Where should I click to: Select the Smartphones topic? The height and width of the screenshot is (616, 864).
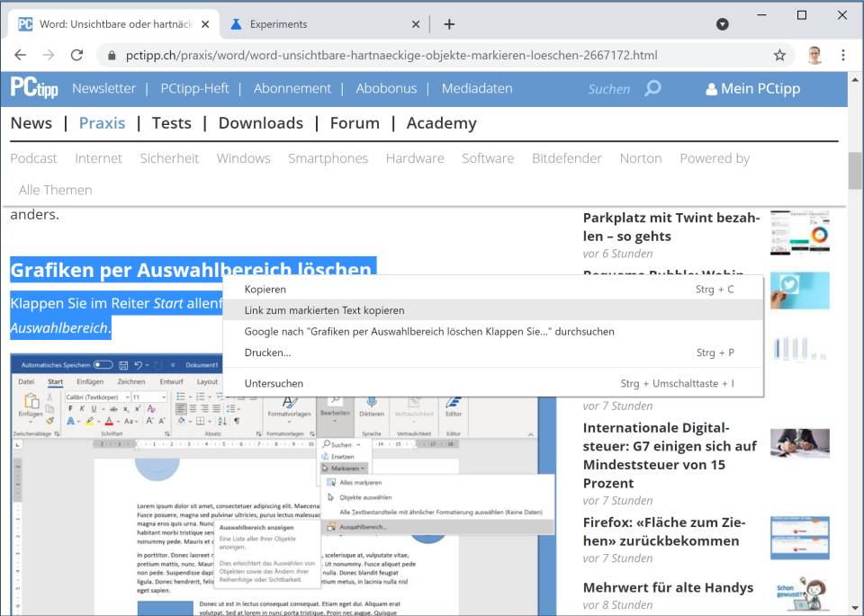(x=328, y=158)
